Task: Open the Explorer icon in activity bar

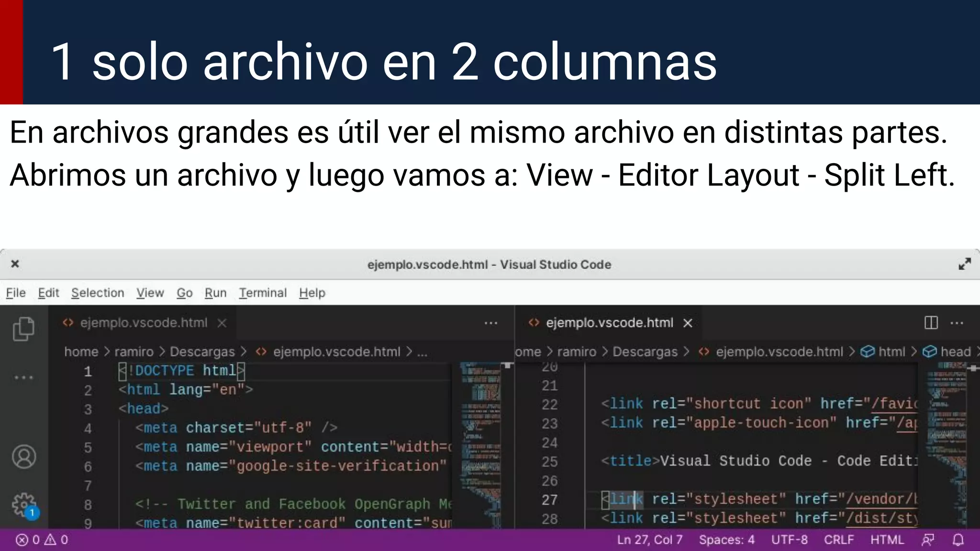Action: 23,329
